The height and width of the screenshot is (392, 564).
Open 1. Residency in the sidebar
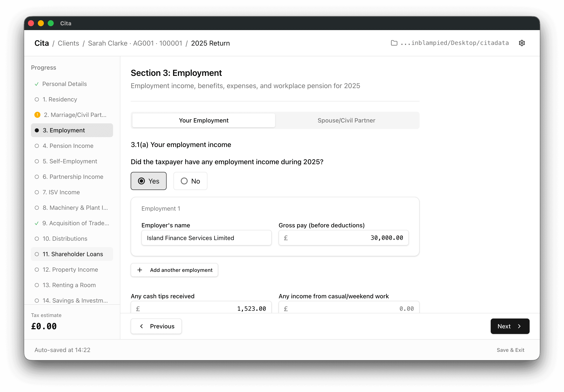point(72,100)
